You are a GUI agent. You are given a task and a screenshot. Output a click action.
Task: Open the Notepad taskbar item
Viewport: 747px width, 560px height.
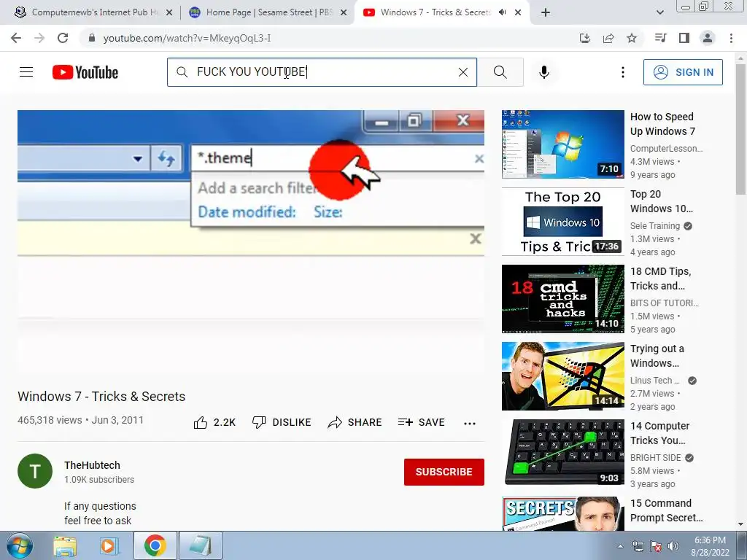[x=201, y=545]
